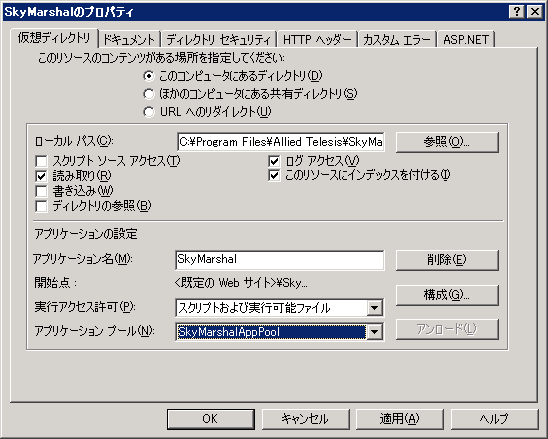Open the カスタム エラー tab
The height and width of the screenshot is (439, 548).
[x=397, y=39]
